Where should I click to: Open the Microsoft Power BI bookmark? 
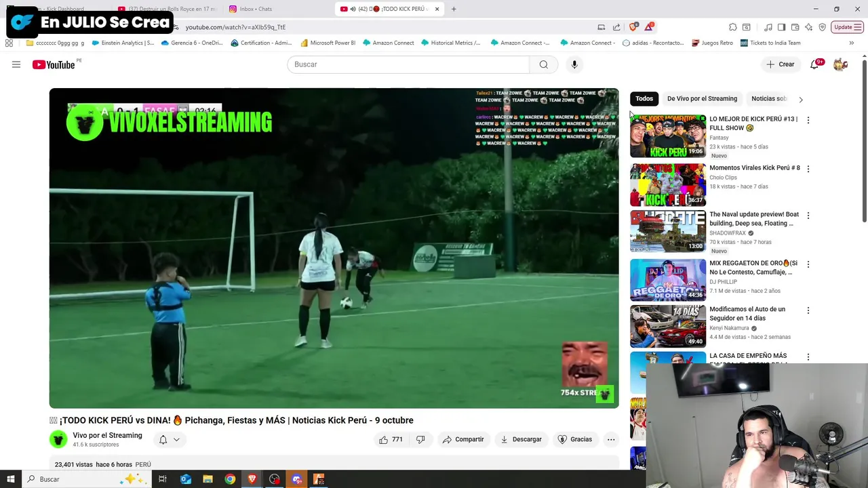coord(328,43)
